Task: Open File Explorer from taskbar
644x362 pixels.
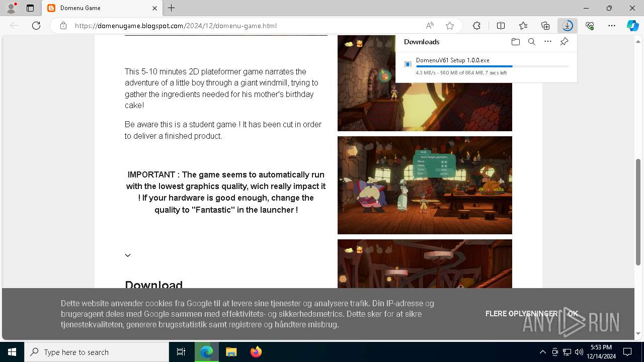Action: (231, 352)
